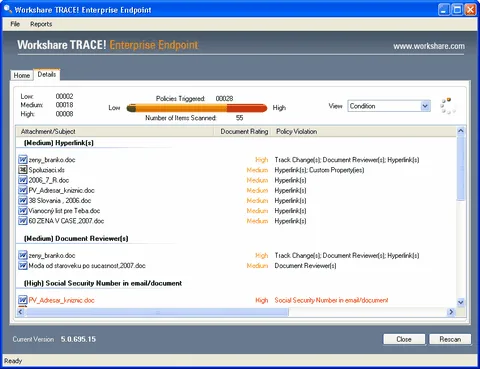Click the Workshare app icon in title bar
This screenshot has height=369, width=480.
click(8, 9)
